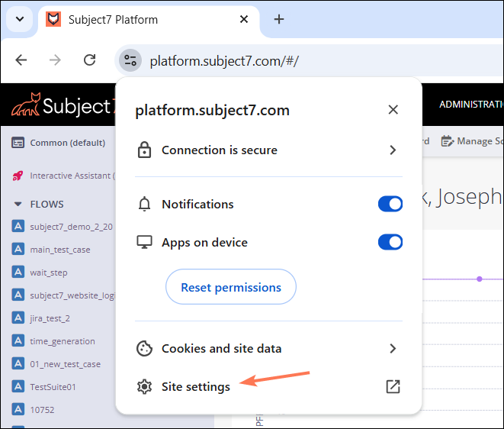504x429 pixels.
Task: Click the Reset permissions button
Action: click(x=230, y=288)
